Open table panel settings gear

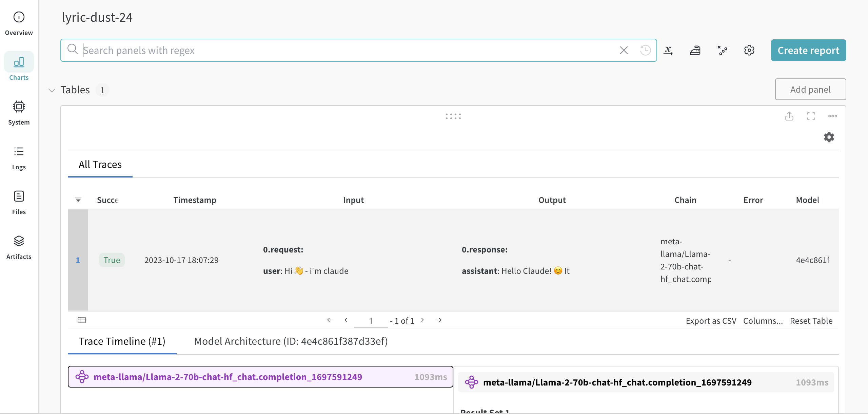coord(829,137)
